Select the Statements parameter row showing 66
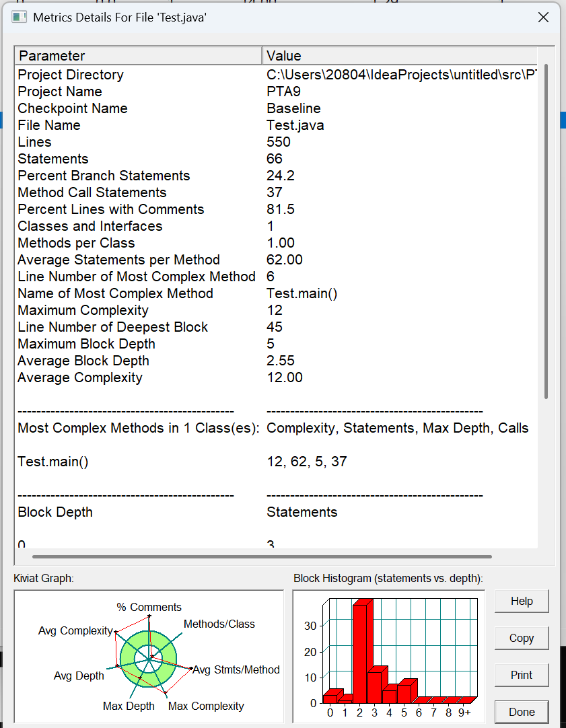Viewport: 566px width, 728px height. [276, 159]
